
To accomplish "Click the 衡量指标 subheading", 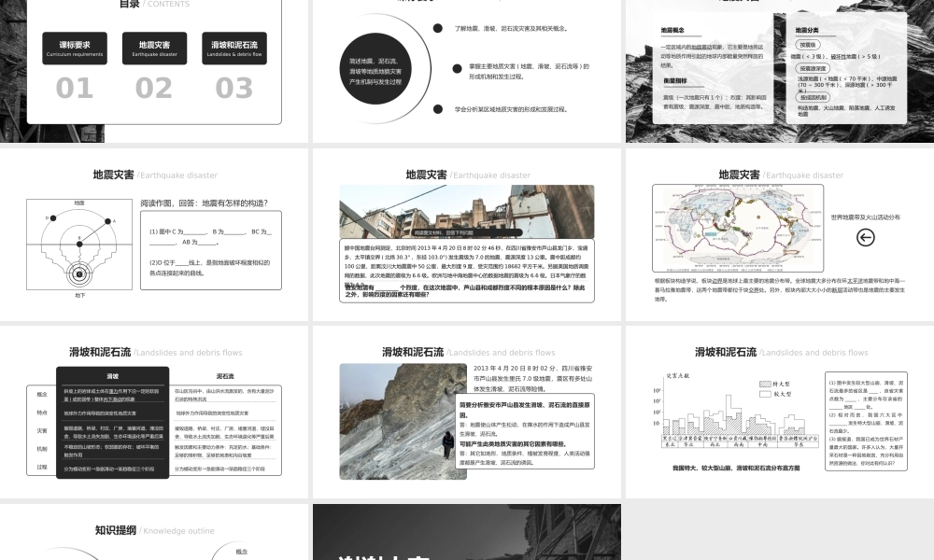I will click(675, 81).
